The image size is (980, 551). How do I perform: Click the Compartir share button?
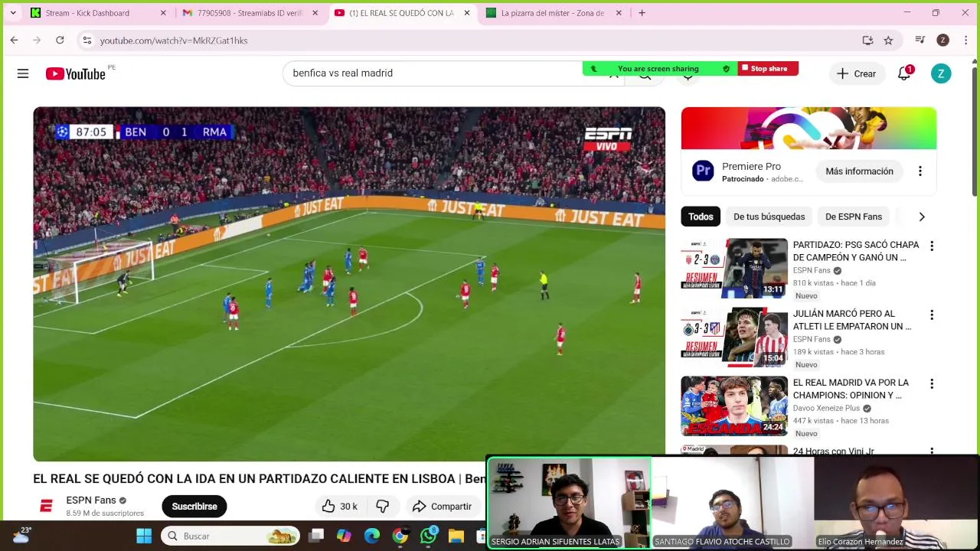[x=442, y=506]
